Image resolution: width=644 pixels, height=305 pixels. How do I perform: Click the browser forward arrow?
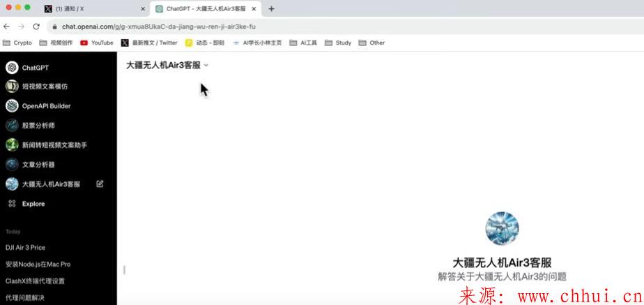(x=21, y=27)
